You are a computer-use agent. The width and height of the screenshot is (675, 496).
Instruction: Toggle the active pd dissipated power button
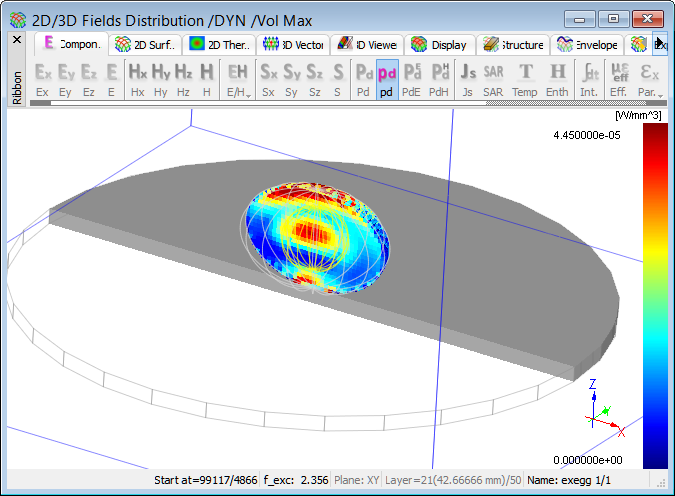387,78
